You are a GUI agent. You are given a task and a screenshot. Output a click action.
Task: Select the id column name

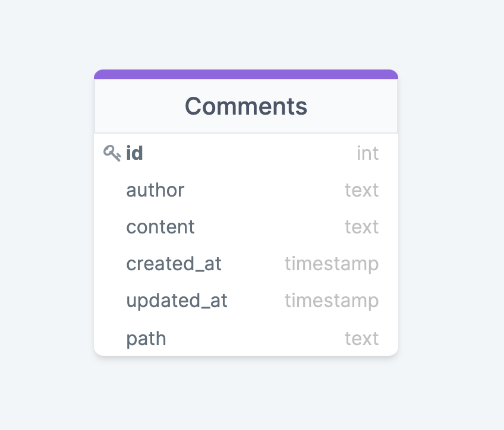[135, 153]
